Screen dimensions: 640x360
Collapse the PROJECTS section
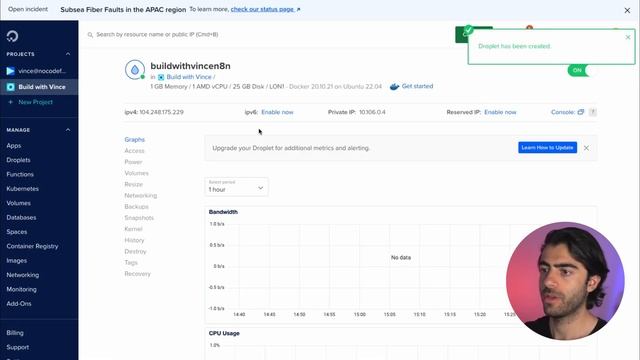click(x=68, y=54)
